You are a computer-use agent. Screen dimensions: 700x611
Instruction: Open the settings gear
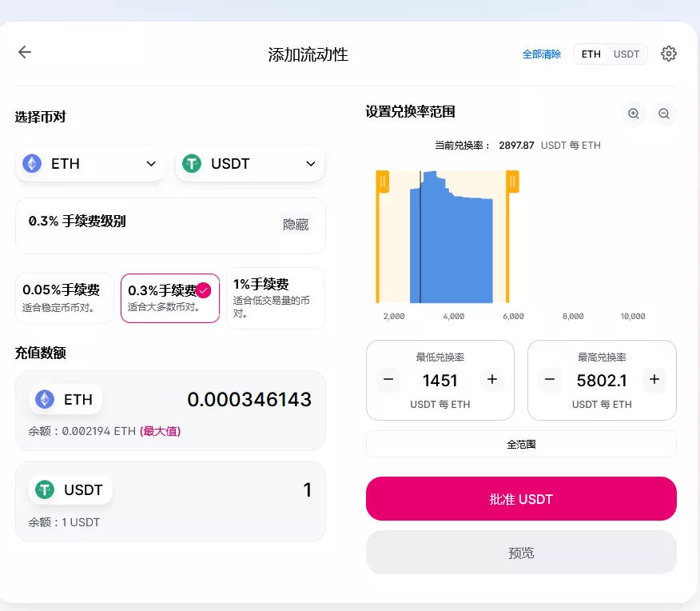tap(668, 54)
